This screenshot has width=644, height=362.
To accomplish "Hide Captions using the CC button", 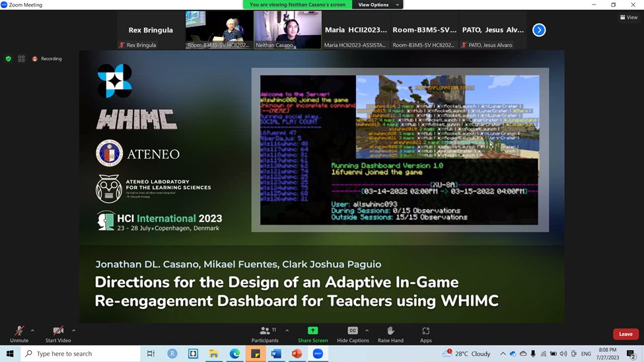I will [x=353, y=334].
